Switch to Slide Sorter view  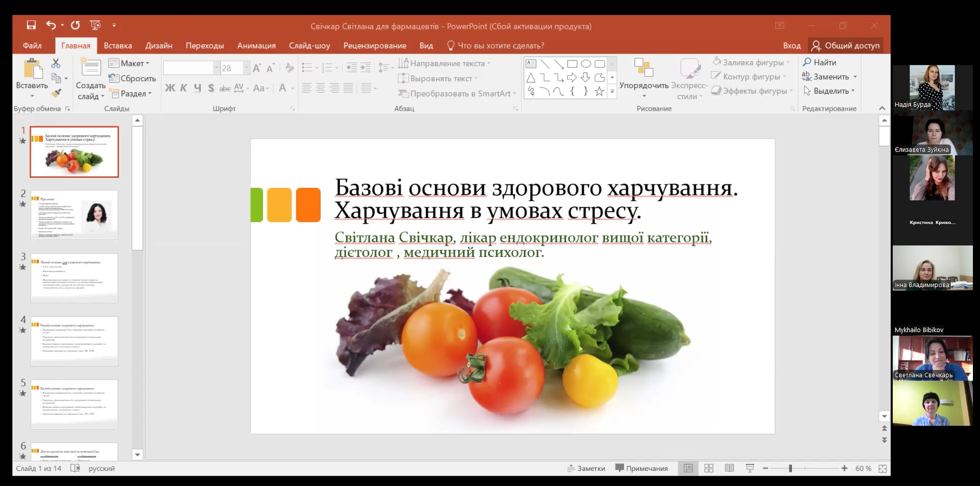[709, 469]
